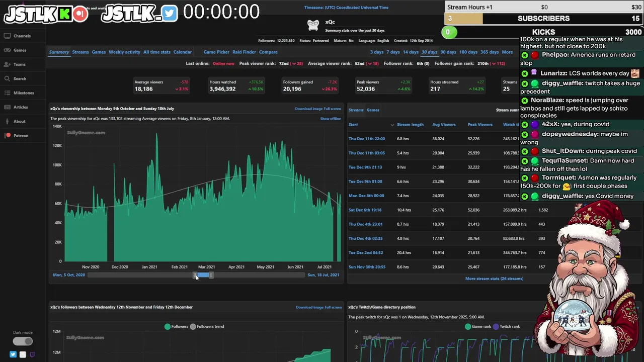Viewport: 644px width, 362px height.
Task: Sort by the Peak Viewers column header
Action: click(480, 125)
